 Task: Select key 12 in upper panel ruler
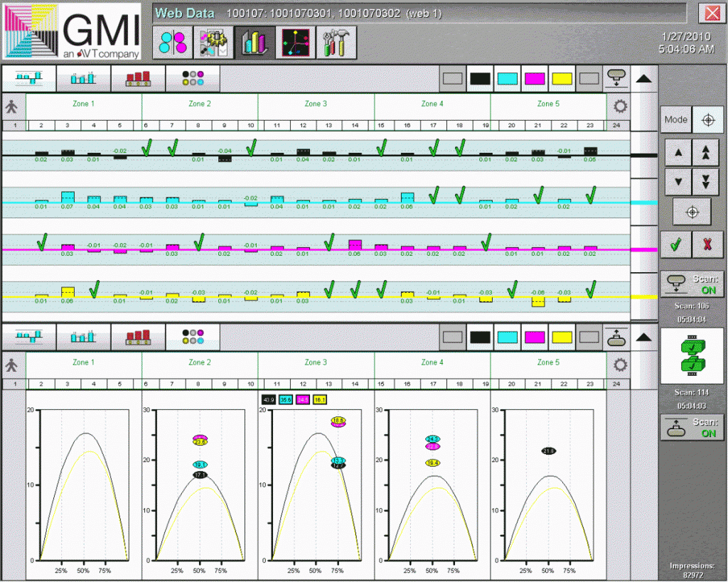click(303, 125)
